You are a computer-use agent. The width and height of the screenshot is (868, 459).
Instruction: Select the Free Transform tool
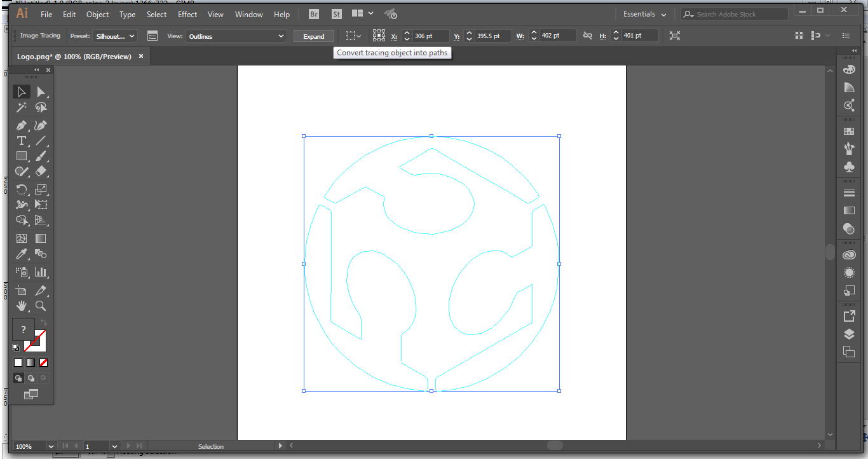pyautogui.click(x=41, y=205)
